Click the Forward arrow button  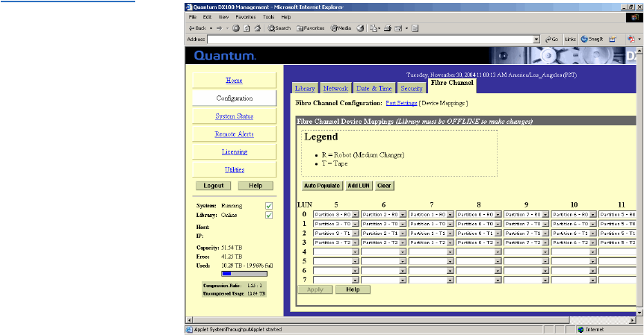[220, 28]
